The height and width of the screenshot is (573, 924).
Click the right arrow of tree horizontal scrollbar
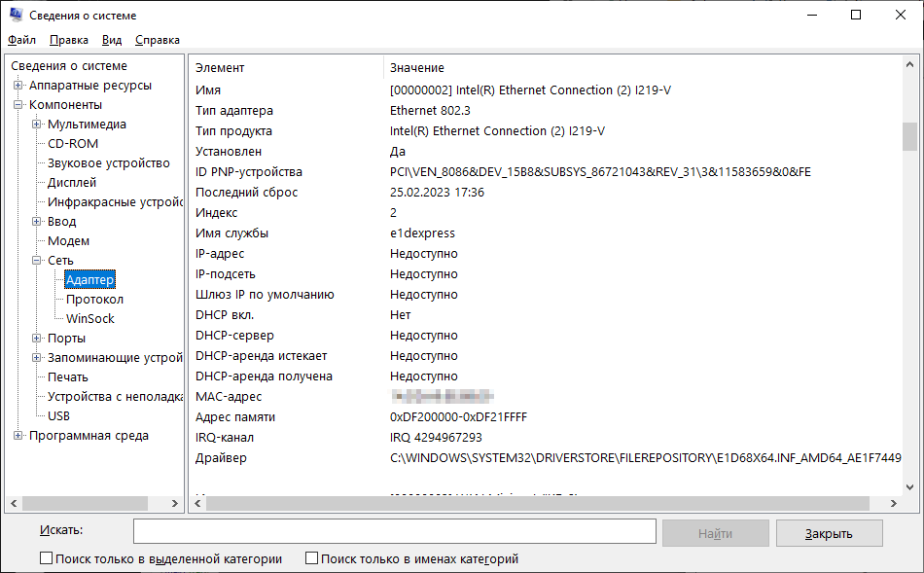[x=175, y=504]
